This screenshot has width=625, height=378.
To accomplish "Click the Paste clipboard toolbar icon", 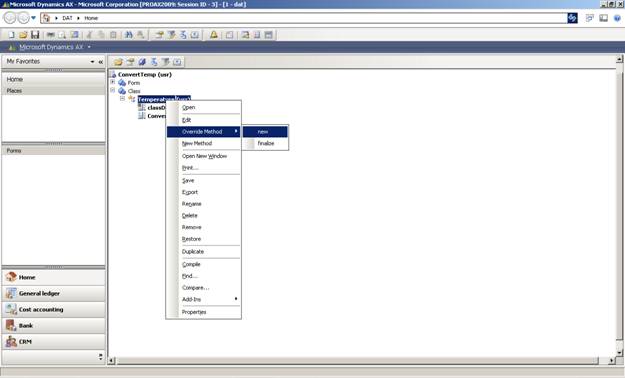I will click(113, 35).
